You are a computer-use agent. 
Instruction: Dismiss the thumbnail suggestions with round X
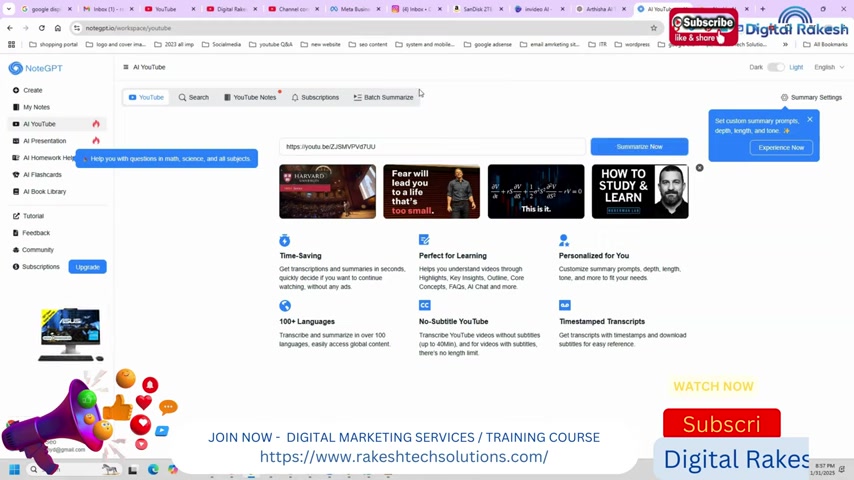point(699,168)
